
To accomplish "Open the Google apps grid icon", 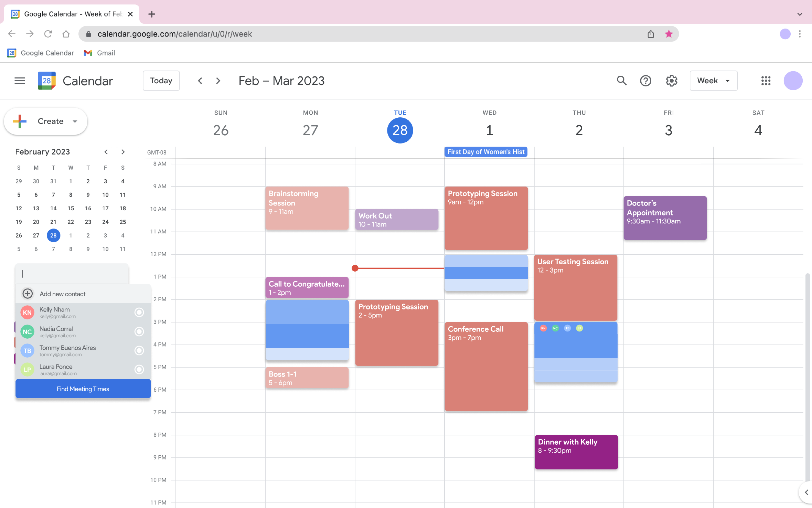I will tap(766, 81).
